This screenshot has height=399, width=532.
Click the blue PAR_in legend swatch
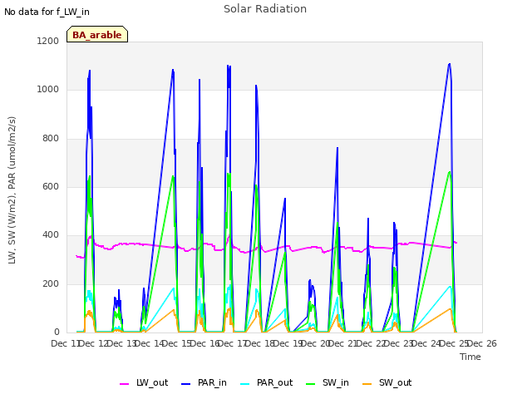click(x=186, y=384)
